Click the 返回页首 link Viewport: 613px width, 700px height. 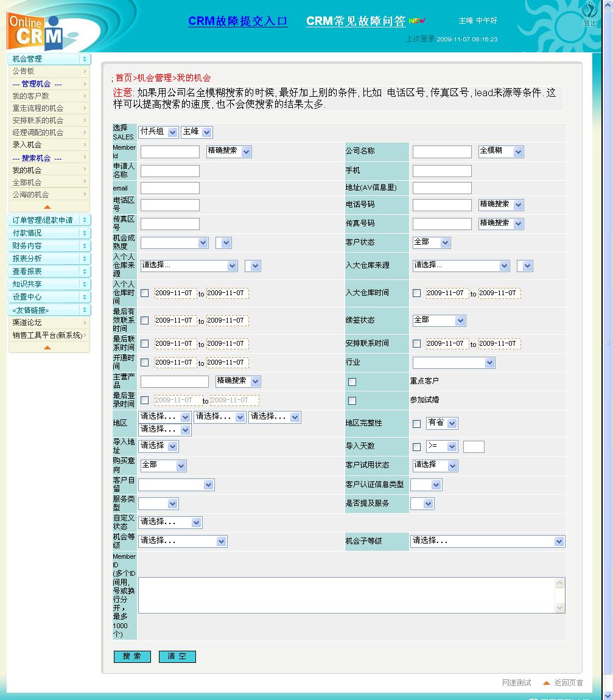[569, 682]
